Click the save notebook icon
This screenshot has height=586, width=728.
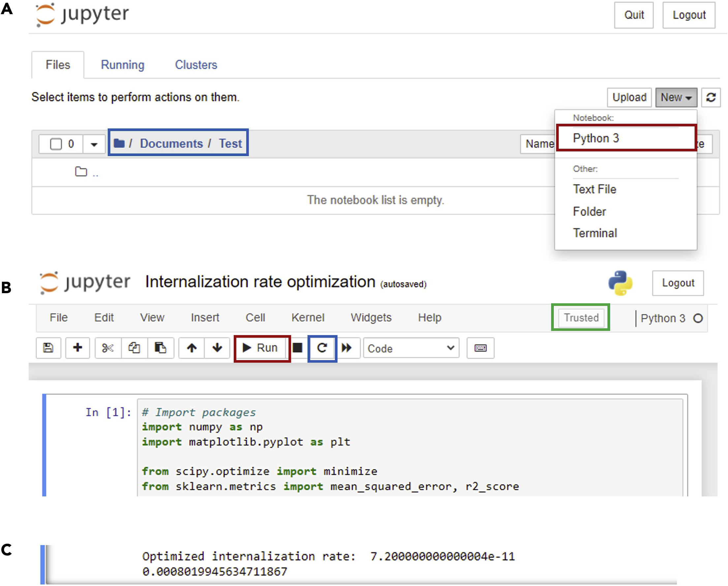point(48,348)
